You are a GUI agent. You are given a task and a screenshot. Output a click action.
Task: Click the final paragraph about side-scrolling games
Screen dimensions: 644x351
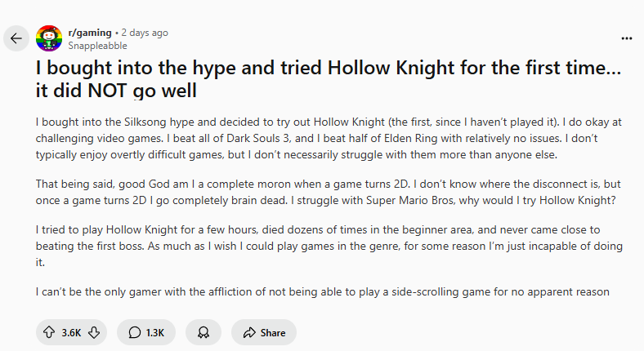pyautogui.click(x=322, y=291)
